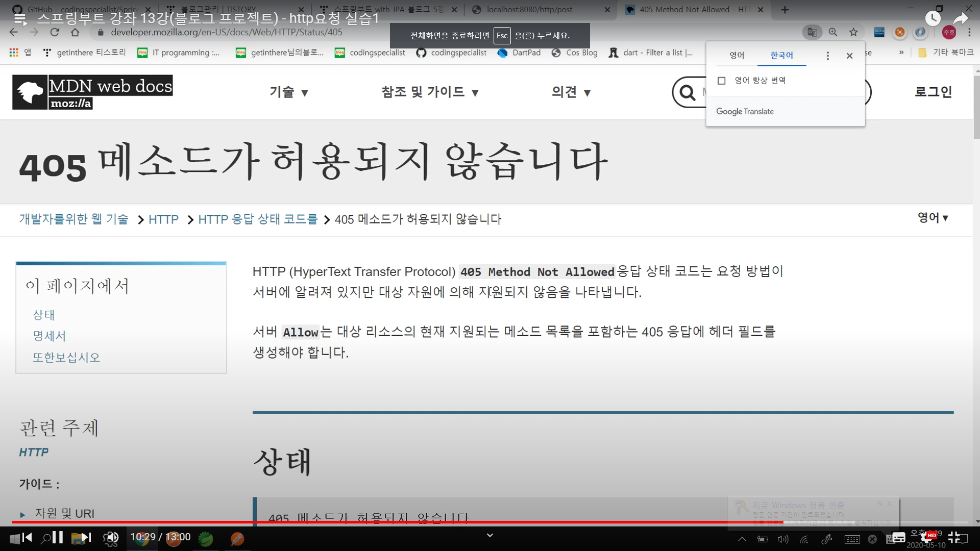Open the '명세서' sidebar link
Viewport: 980px width, 551px height.
49,336
